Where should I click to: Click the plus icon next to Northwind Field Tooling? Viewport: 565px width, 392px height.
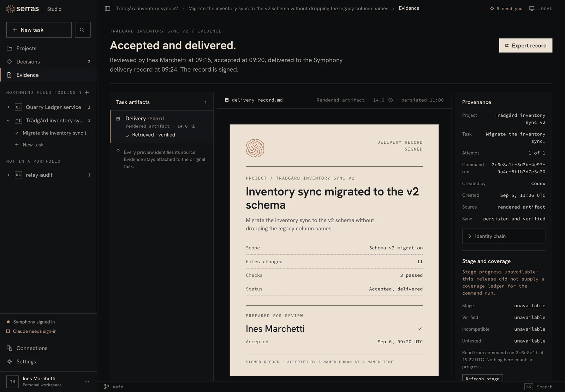click(87, 92)
